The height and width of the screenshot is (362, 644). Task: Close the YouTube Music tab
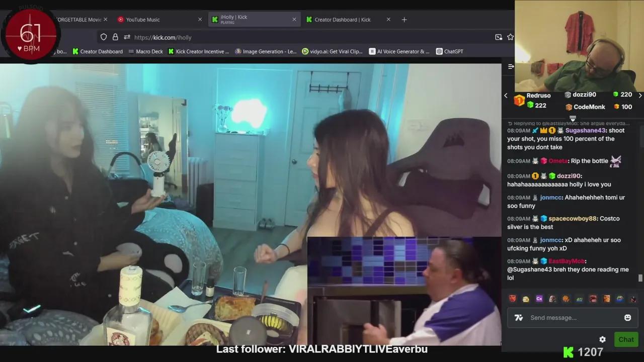point(200,20)
